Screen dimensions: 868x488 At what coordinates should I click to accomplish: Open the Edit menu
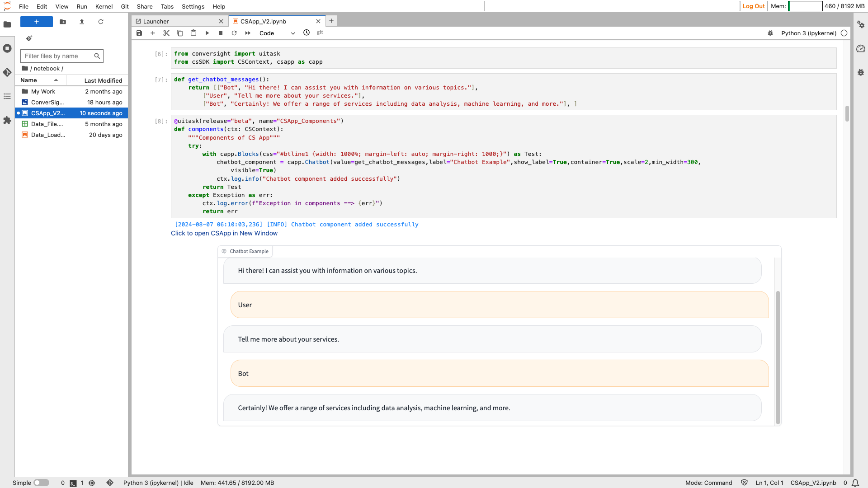pyautogui.click(x=42, y=6)
